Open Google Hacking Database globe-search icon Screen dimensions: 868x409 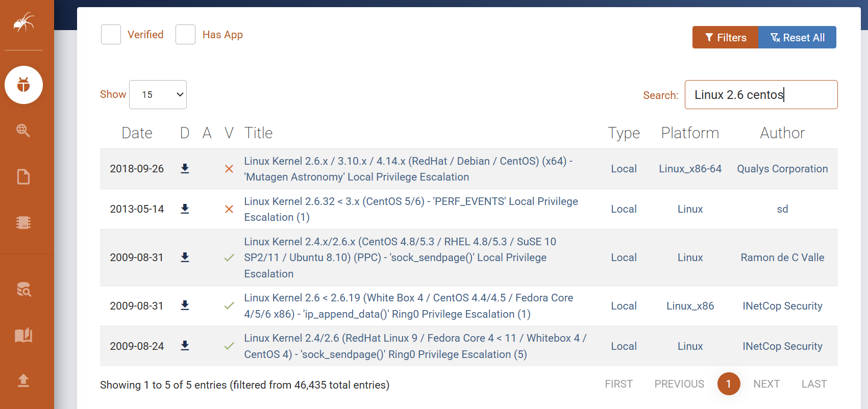pos(23,131)
